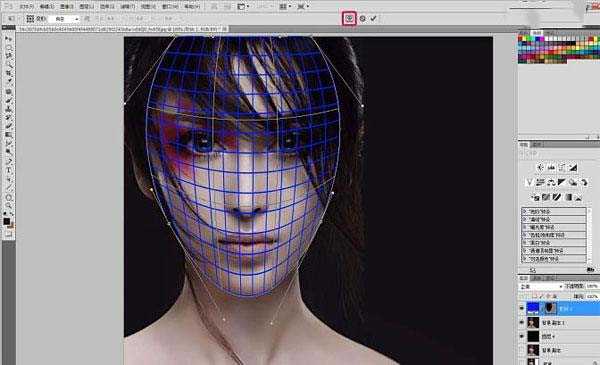Image resolution: width=600 pixels, height=365 pixels.
Task: Select the mask thumbnail on the top layer
Action: tap(550, 308)
